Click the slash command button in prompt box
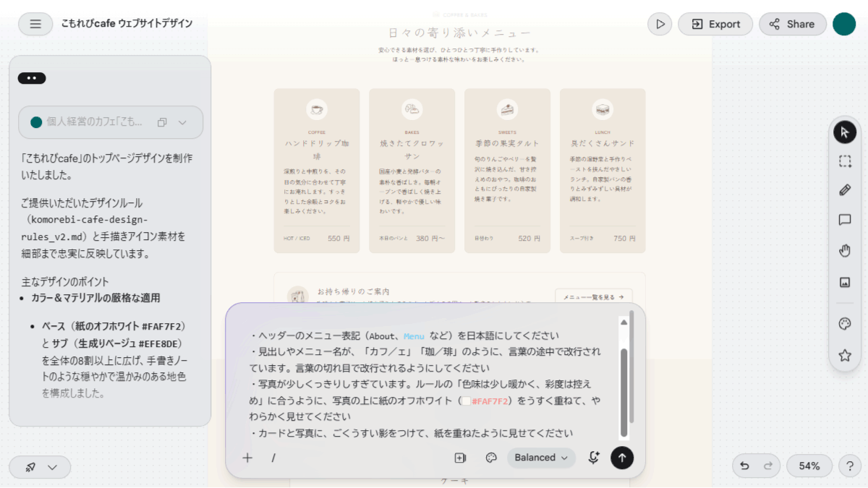The width and height of the screenshot is (868, 488). [273, 458]
